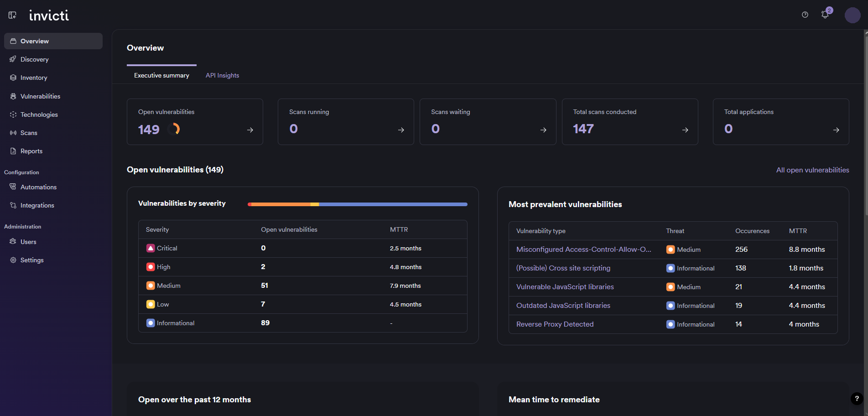Click the 256 occurrences value
The image size is (868, 416).
(742, 250)
